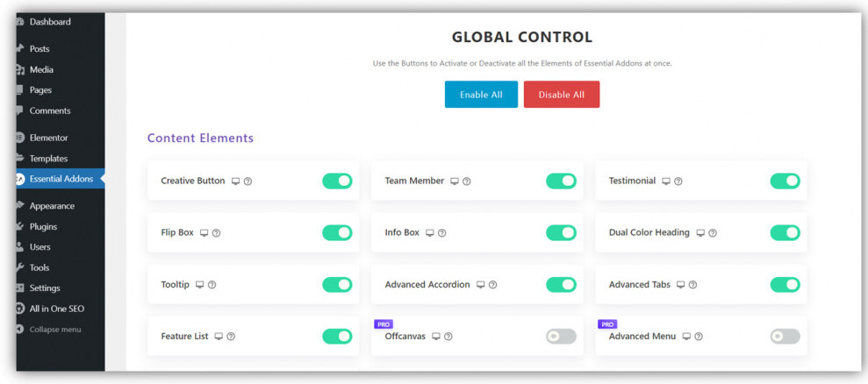868x384 pixels.
Task: Switch off Dual Color Heading
Action: tap(785, 233)
